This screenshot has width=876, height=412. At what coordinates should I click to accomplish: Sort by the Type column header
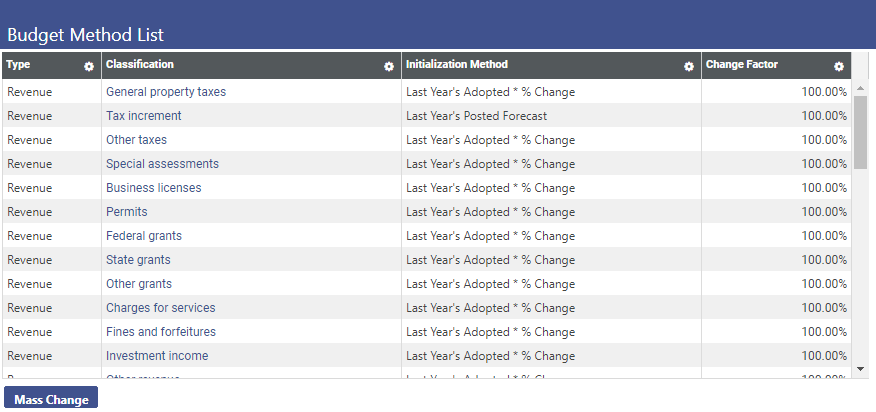pos(19,65)
